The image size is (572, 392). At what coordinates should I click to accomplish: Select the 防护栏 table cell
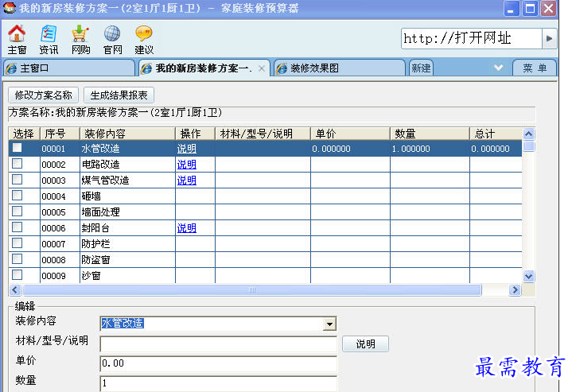coord(127,243)
